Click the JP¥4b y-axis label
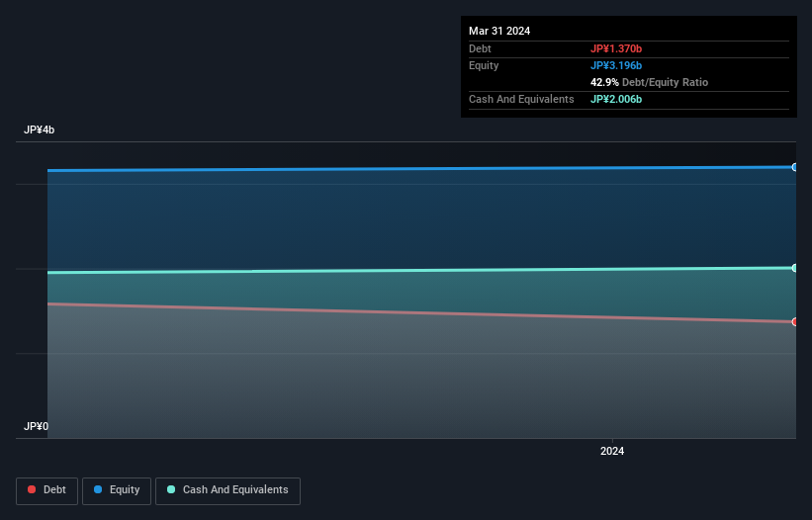Viewport: 812px width, 520px height. click(39, 130)
